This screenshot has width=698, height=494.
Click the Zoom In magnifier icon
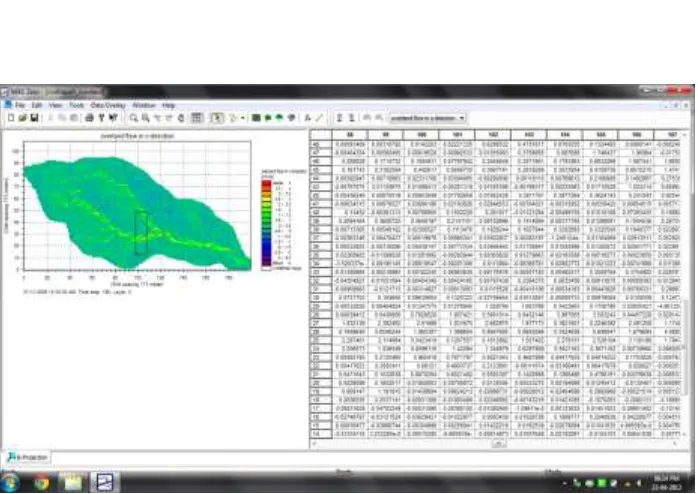(134, 118)
